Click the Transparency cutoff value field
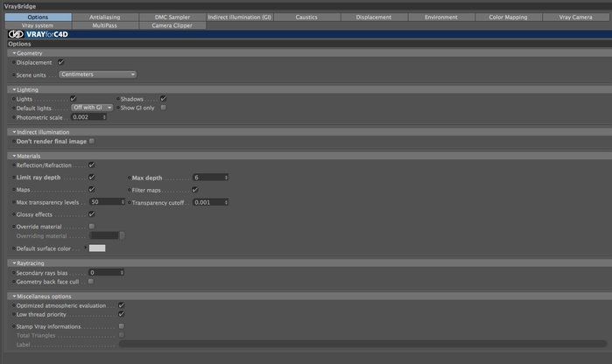612x364 pixels. coord(208,202)
